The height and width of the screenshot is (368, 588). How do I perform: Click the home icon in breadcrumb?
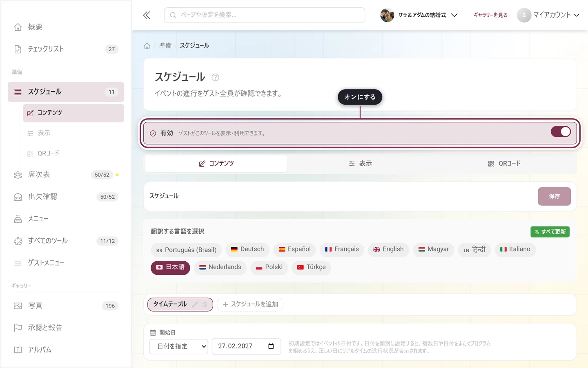pos(147,46)
